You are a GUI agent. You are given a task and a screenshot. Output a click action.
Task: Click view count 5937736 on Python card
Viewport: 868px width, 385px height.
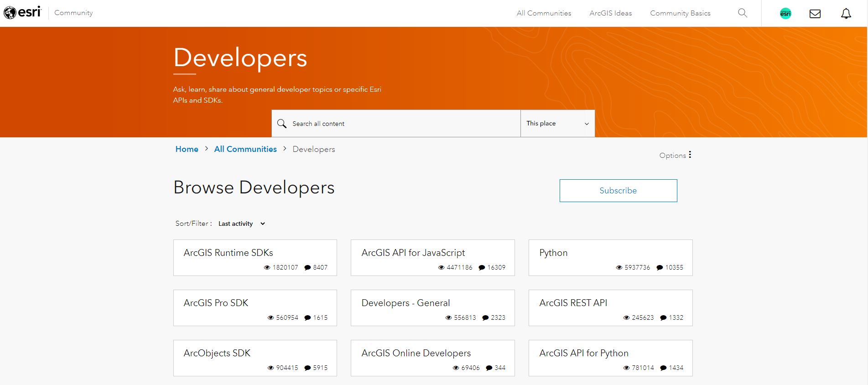click(x=637, y=268)
